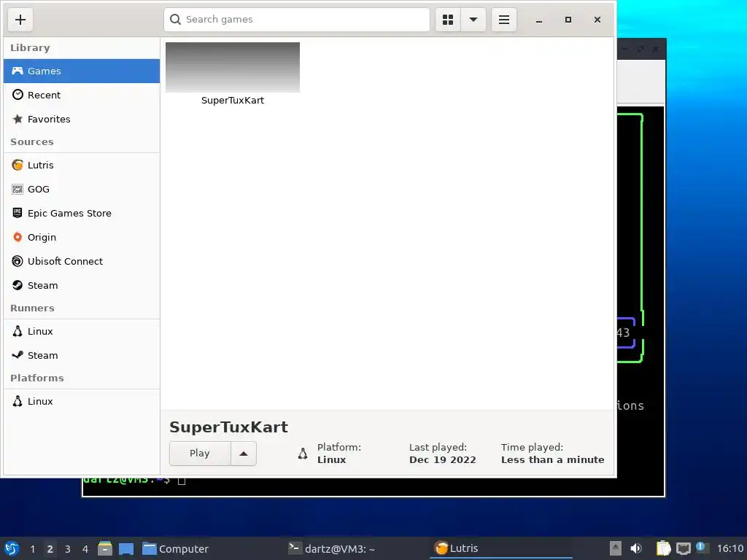Minimize the Lutris window
Image resolution: width=747 pixels, height=560 pixels.
539,20
